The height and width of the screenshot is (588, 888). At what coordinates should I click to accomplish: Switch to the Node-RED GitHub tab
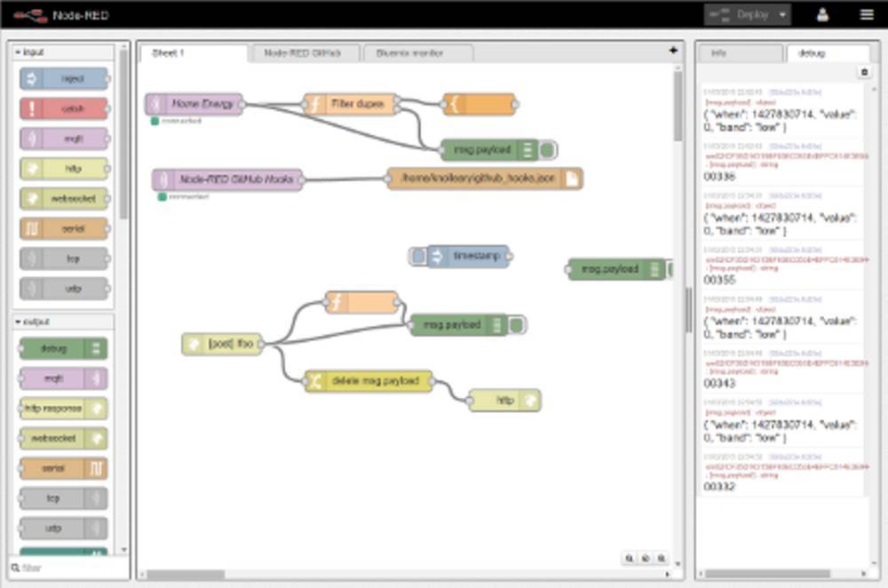(x=305, y=53)
